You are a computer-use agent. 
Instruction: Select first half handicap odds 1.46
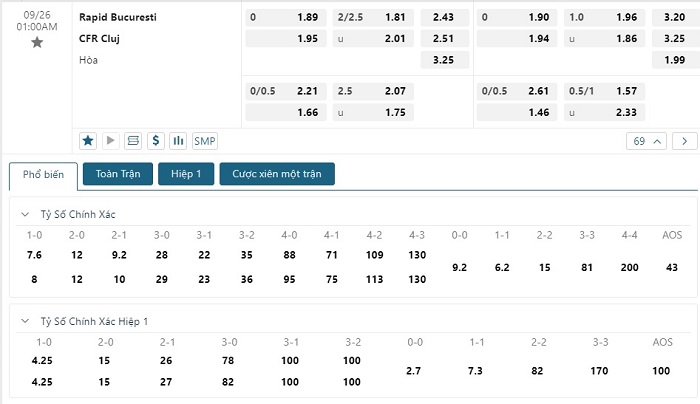coord(517,112)
